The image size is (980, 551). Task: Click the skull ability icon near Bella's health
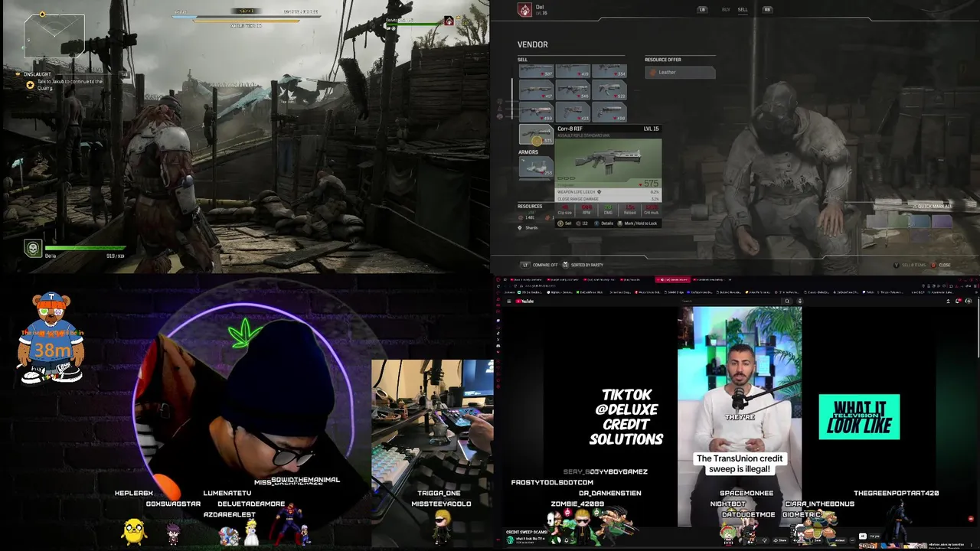coord(33,248)
